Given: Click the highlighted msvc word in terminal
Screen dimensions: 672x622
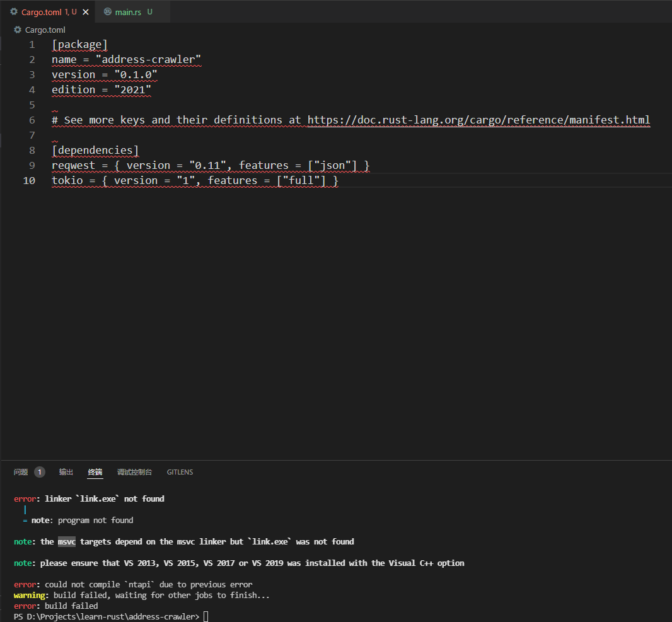Looking at the screenshot, I should 67,541.
